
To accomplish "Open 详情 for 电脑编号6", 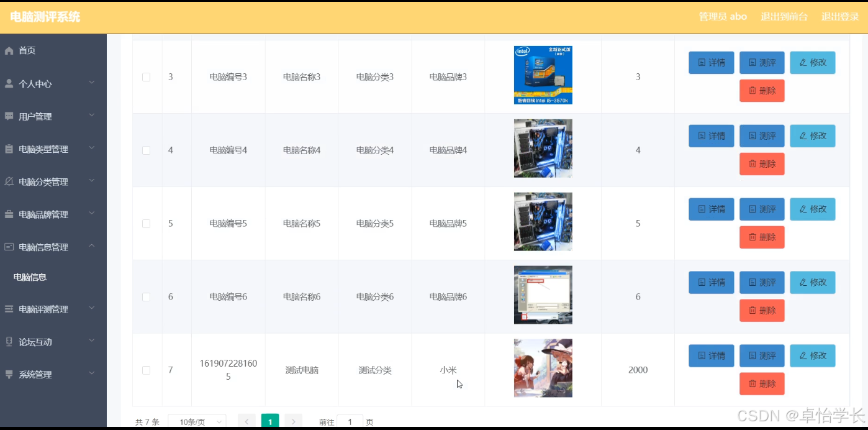I will coord(712,283).
